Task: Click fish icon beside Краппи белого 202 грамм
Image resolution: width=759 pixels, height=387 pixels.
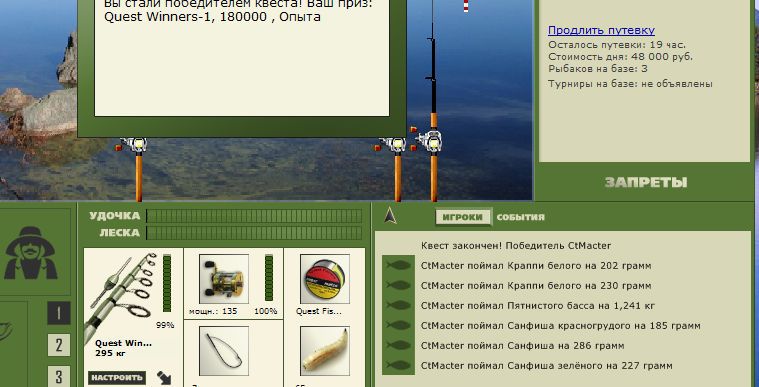Action: coord(399,265)
